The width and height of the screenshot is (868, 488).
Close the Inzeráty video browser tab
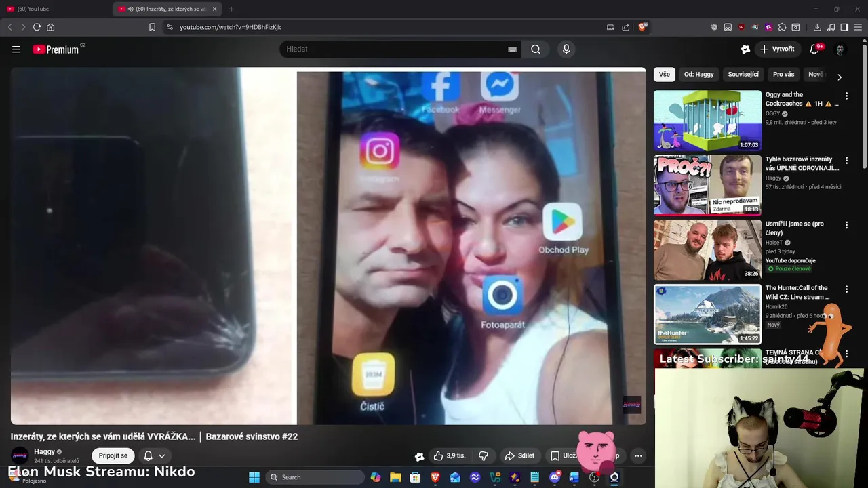pyautogui.click(x=215, y=9)
